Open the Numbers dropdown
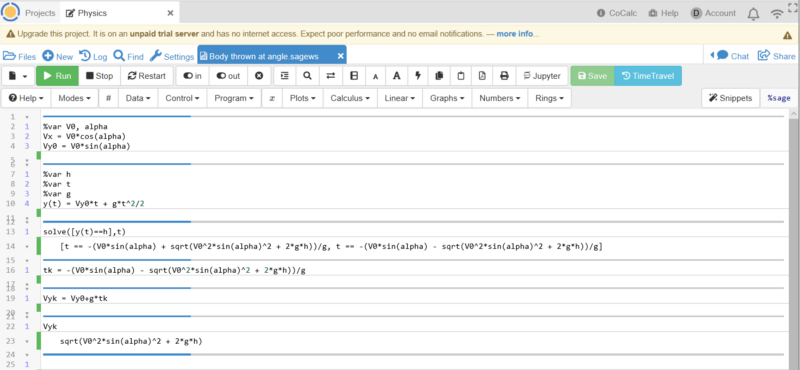This screenshot has width=800, height=370. [x=500, y=98]
